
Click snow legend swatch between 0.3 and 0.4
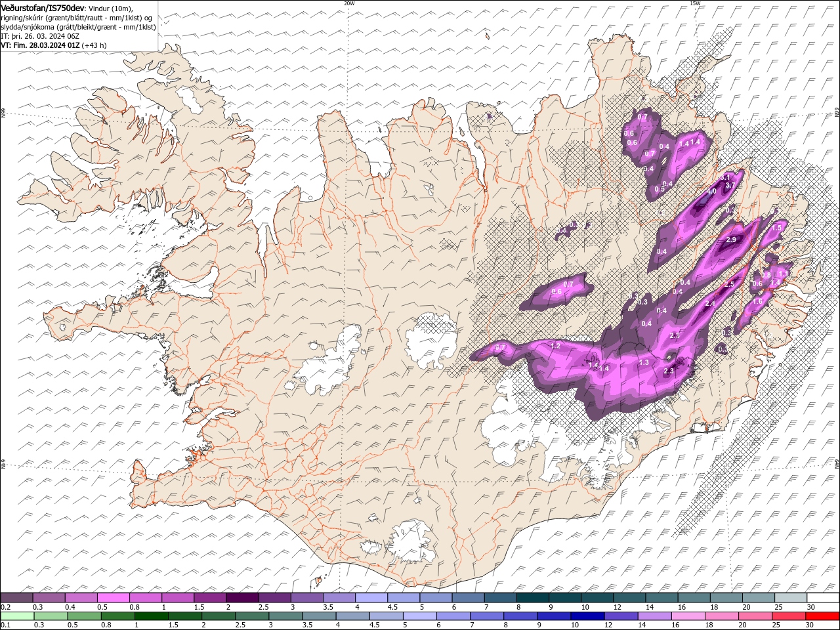49,598
